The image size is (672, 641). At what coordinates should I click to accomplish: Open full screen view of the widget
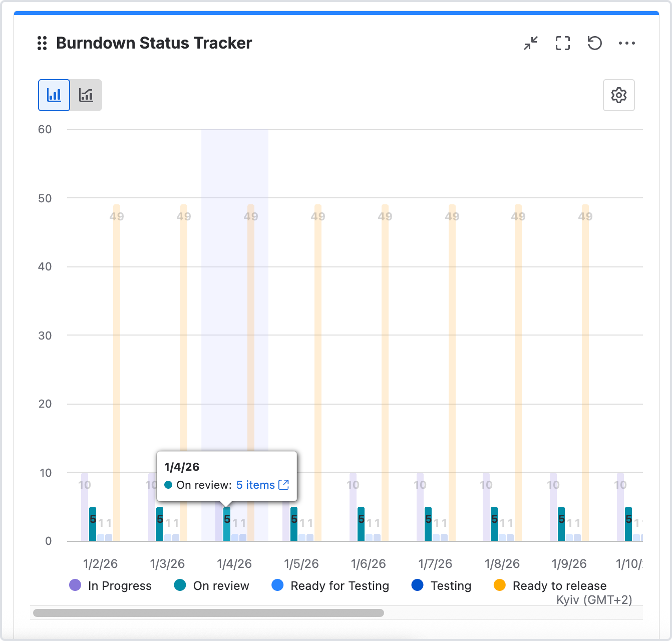[x=562, y=44]
